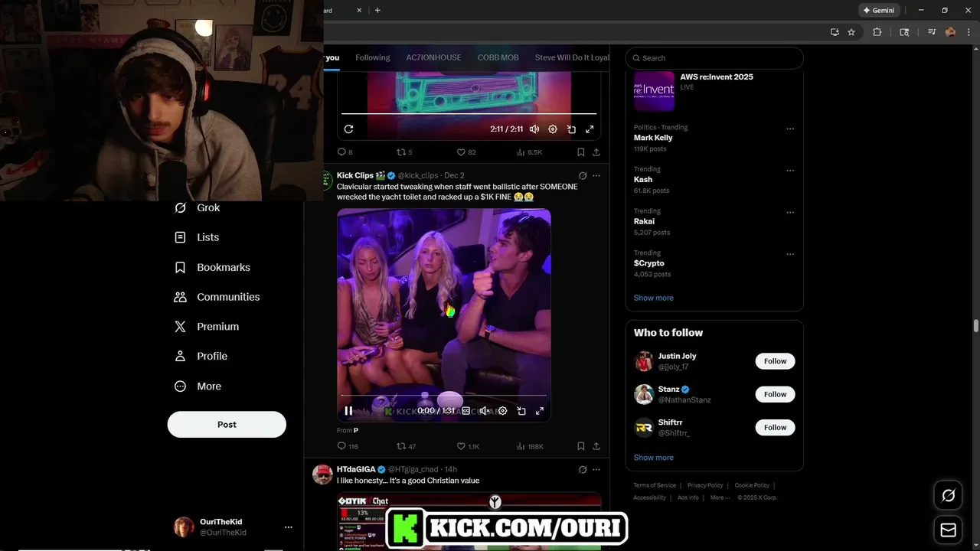Switch to the COBB MOB tab

(498, 57)
